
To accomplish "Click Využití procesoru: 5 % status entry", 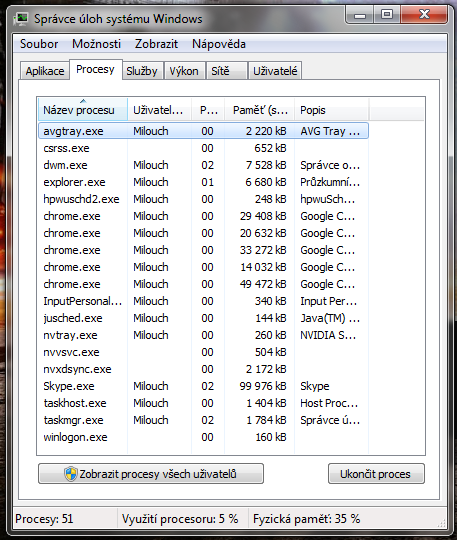I will click(x=180, y=519).
